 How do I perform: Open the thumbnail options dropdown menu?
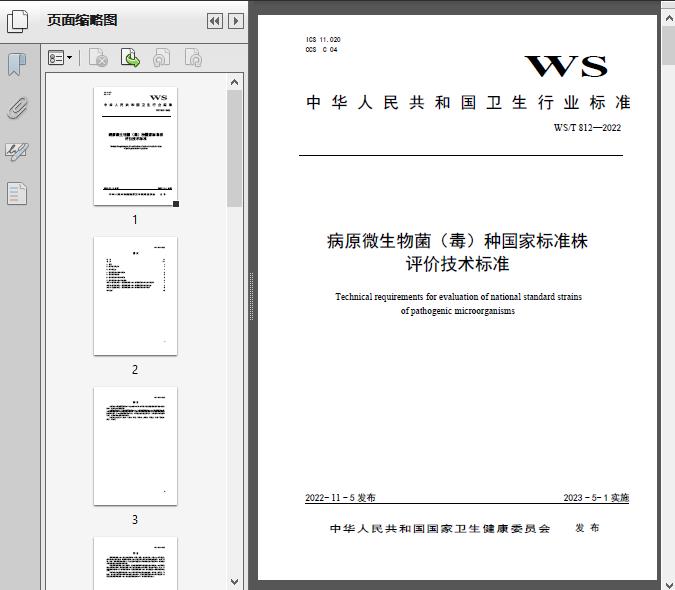(x=60, y=58)
